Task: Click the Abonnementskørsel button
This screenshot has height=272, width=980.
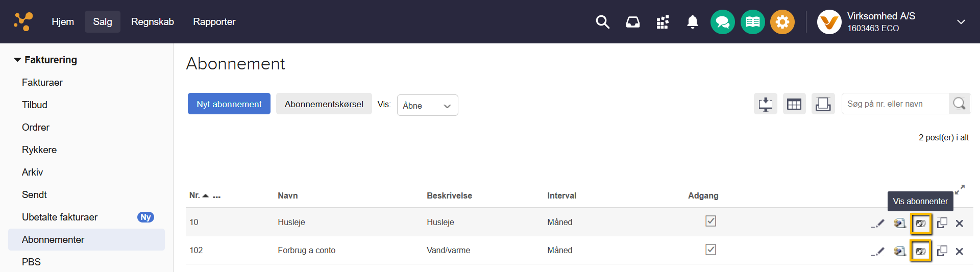Action: click(324, 104)
